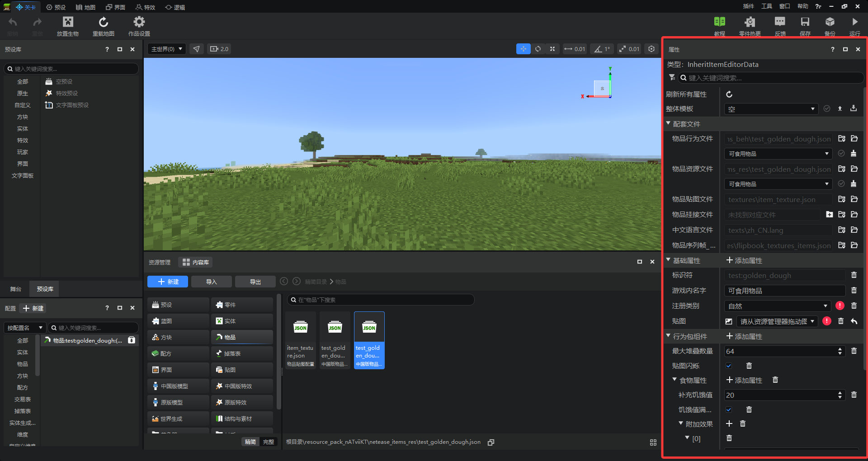Switch directory view to 精简
Image resolution: width=868 pixels, height=461 pixels.
coord(250,442)
